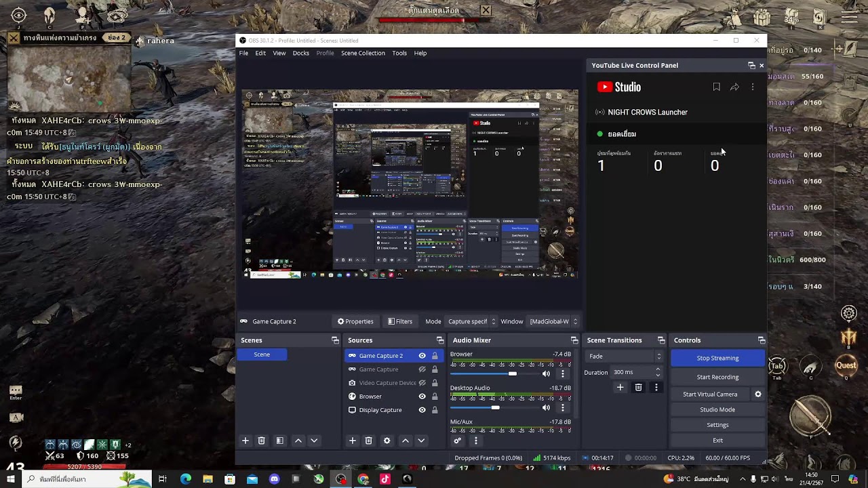
Task: Start Virtual Camera button
Action: pyautogui.click(x=710, y=394)
